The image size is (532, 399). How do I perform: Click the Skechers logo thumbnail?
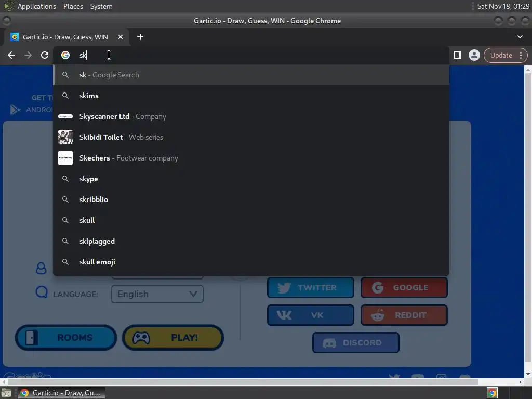pyautogui.click(x=65, y=158)
